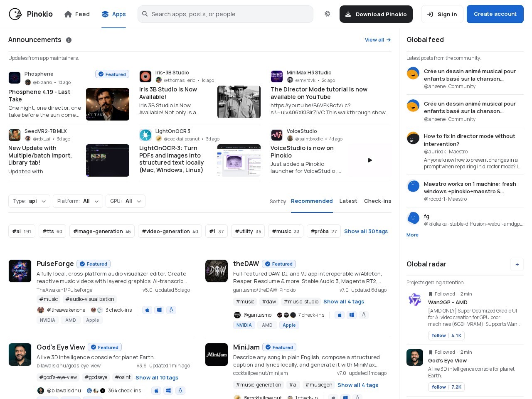Click the Download Pinokio button
Viewport: 532px width, 399px height.
pyautogui.click(x=376, y=14)
